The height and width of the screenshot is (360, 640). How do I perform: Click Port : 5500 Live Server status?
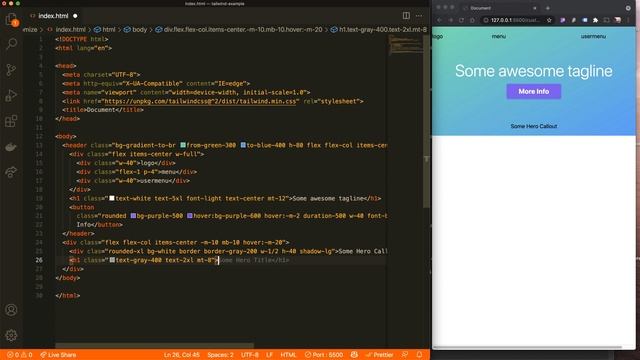tap(324, 355)
